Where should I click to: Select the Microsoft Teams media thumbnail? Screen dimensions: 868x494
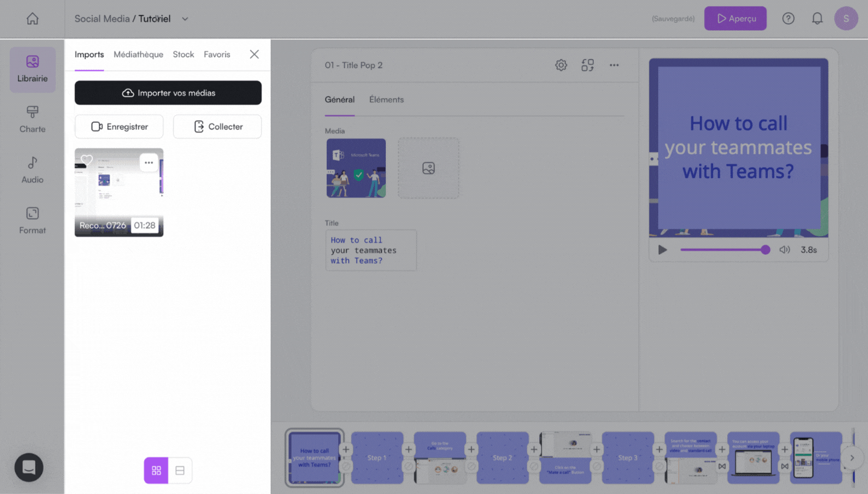pyautogui.click(x=356, y=168)
